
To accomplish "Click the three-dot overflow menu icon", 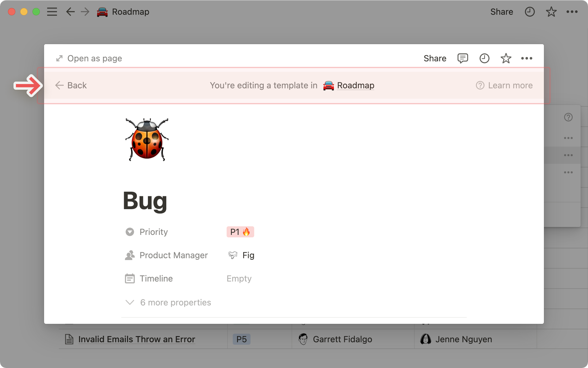I will [527, 59].
